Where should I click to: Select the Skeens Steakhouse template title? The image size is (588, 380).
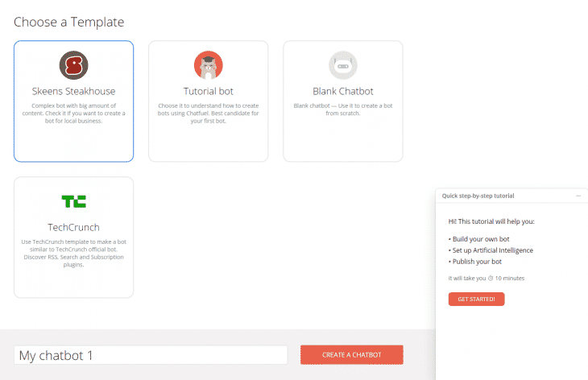pyautogui.click(x=73, y=91)
